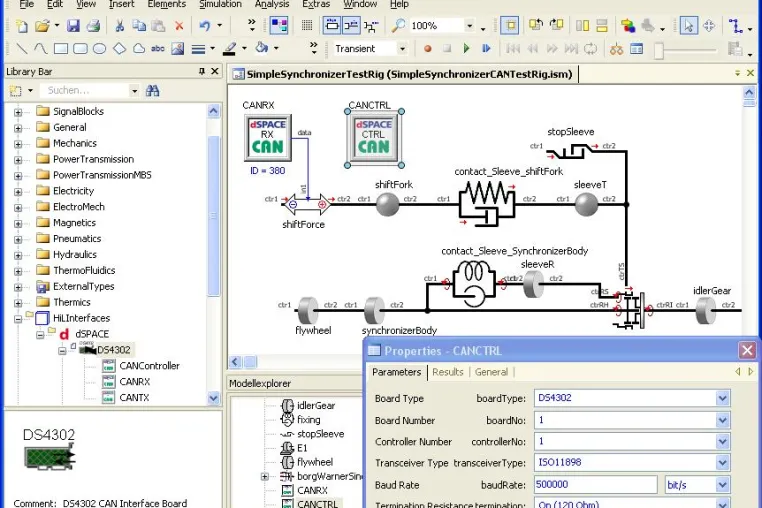Screen dimensions: 762x508
Task: Click the fill color bucket icon
Action: click(262, 48)
